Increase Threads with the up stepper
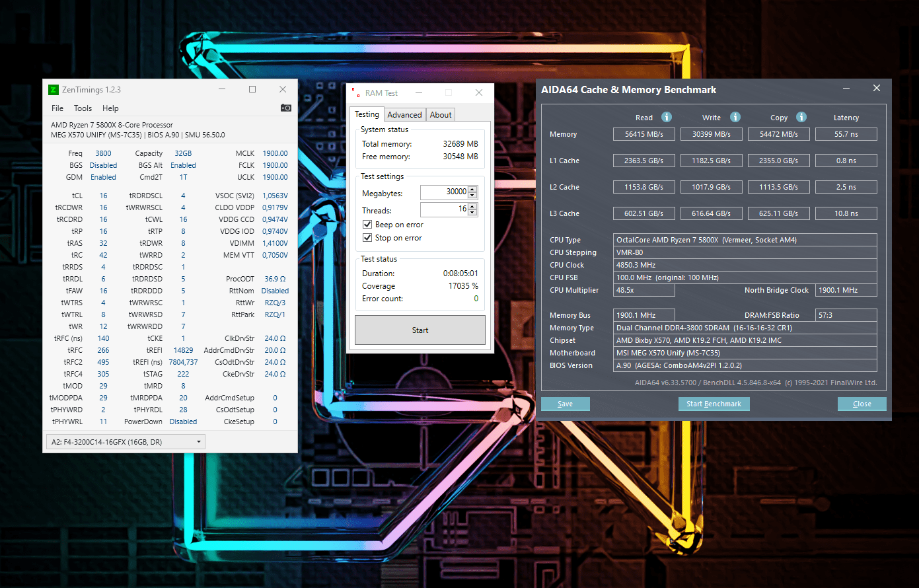This screenshot has width=919, height=588. pyautogui.click(x=473, y=206)
